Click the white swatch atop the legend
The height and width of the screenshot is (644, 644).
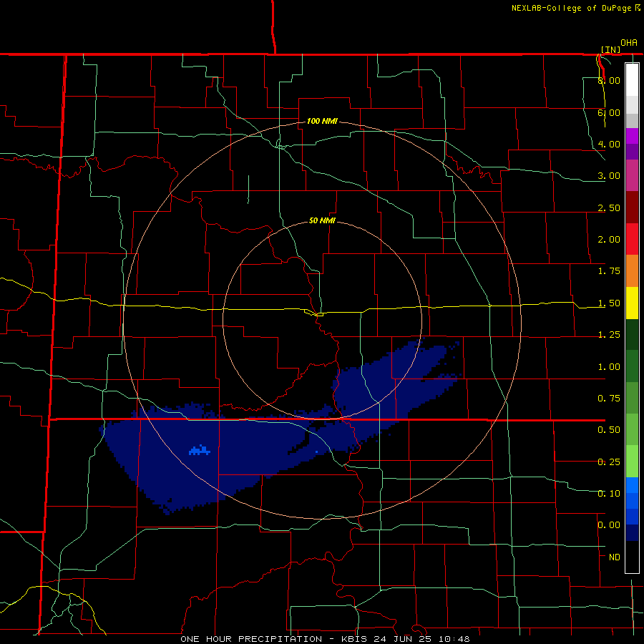[x=632, y=79]
